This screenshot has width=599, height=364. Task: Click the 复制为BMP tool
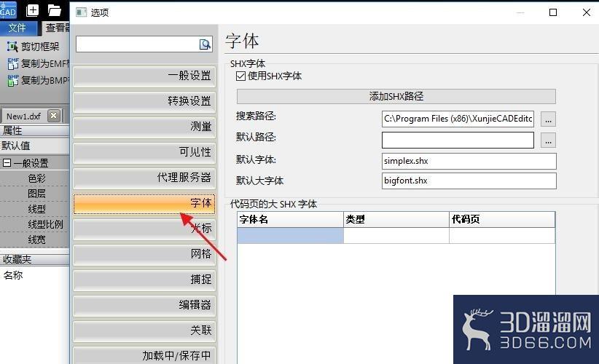tap(38, 80)
